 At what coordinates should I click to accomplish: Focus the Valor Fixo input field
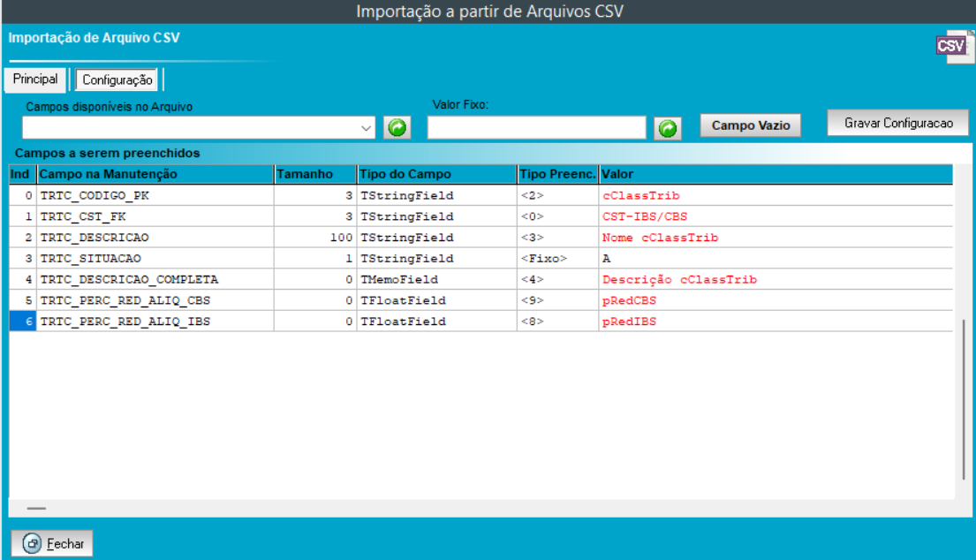click(537, 128)
